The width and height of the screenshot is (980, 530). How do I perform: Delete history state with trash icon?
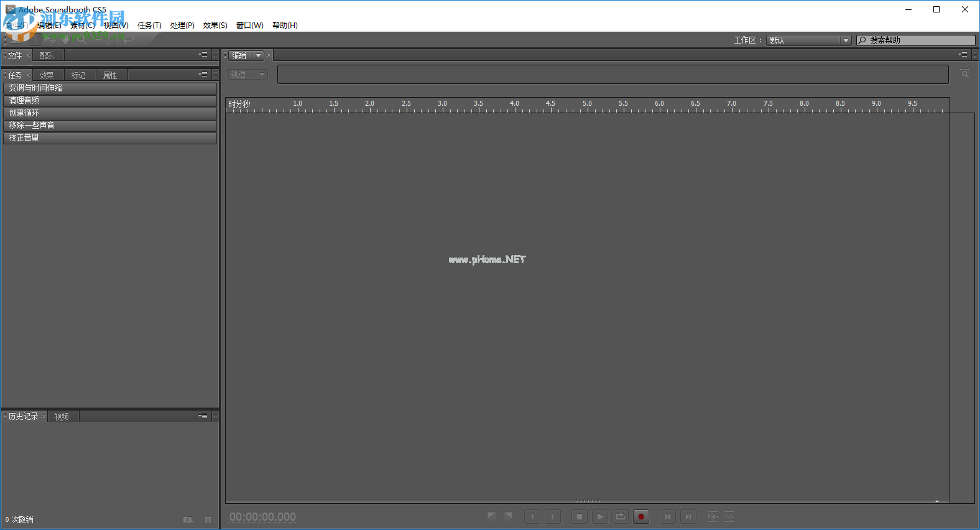point(208,519)
